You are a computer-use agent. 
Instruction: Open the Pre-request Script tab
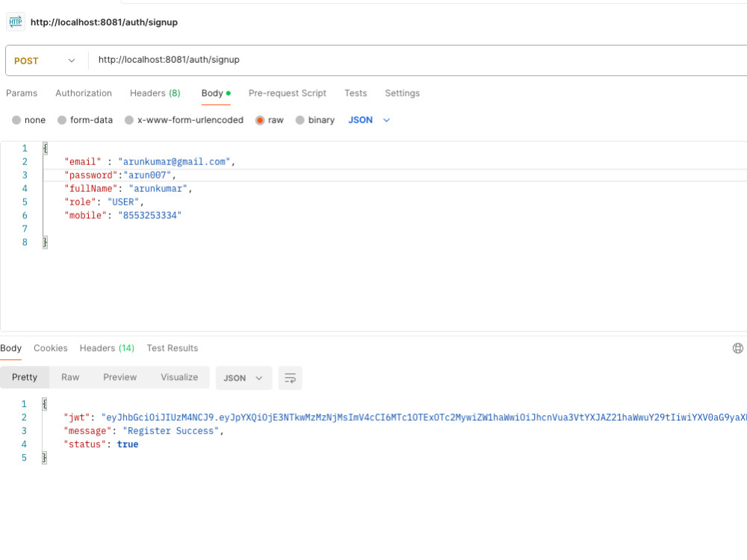[x=288, y=93]
